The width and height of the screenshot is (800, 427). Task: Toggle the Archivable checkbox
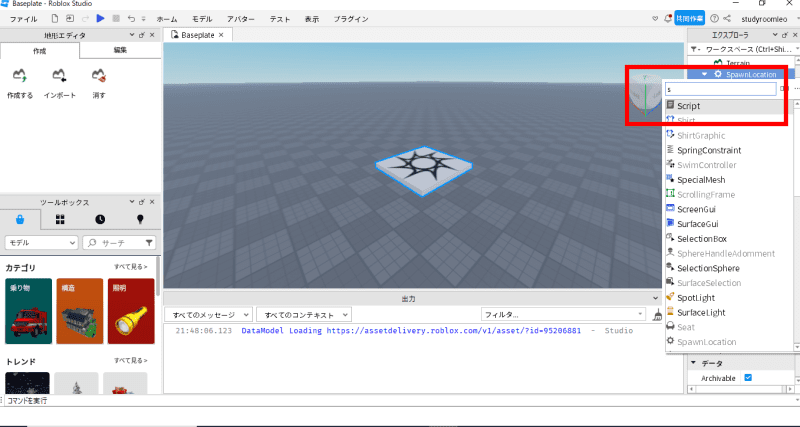coord(747,377)
